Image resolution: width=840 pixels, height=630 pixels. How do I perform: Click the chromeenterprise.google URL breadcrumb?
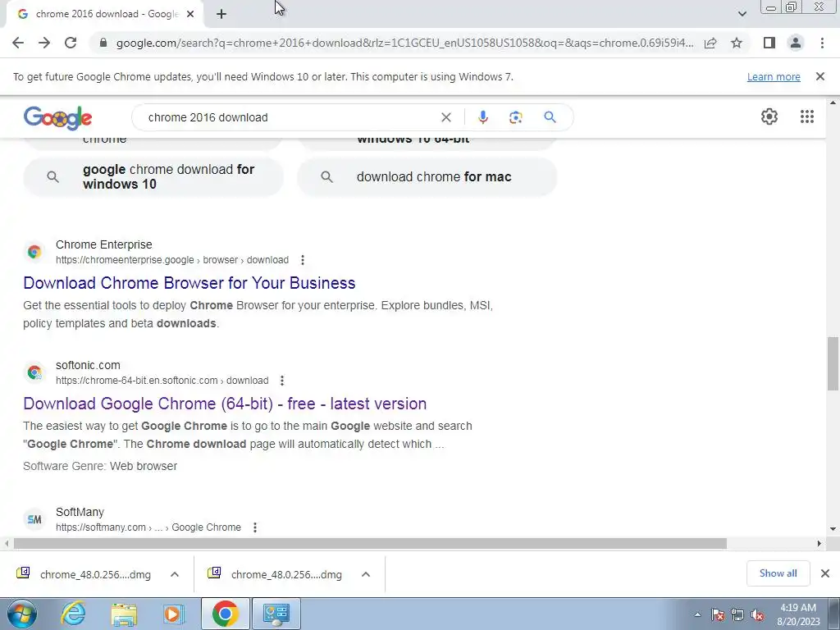(172, 260)
